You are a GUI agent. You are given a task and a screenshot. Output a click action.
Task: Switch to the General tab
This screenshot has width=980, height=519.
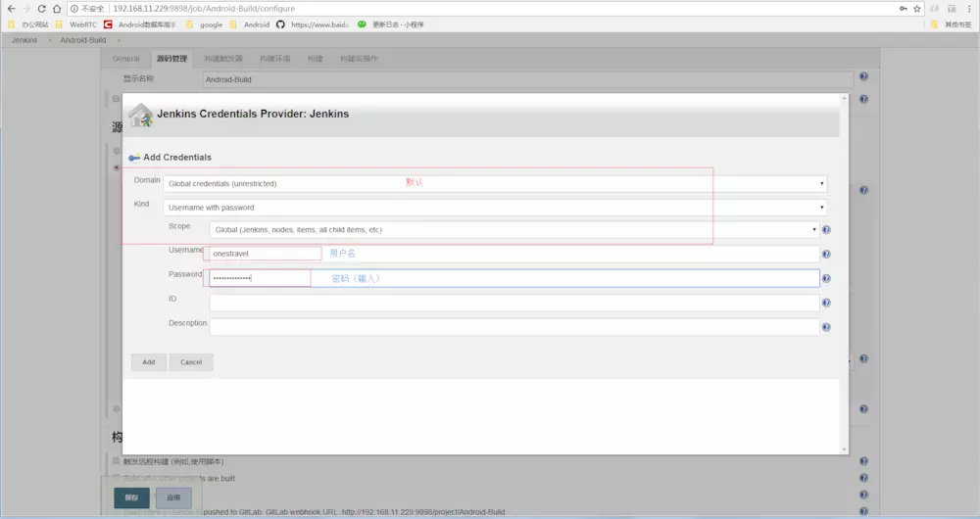pos(125,59)
